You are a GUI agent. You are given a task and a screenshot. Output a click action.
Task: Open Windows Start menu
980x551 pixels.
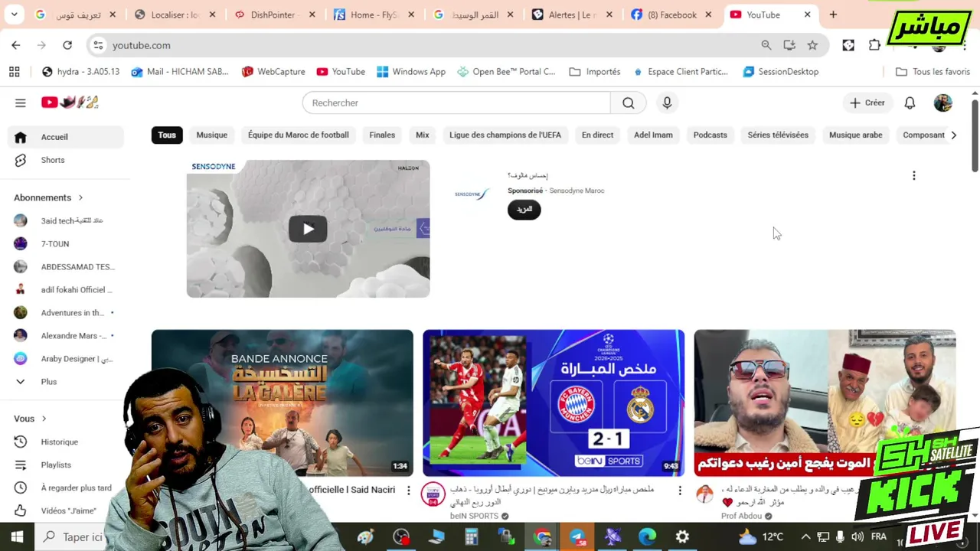[x=17, y=536]
